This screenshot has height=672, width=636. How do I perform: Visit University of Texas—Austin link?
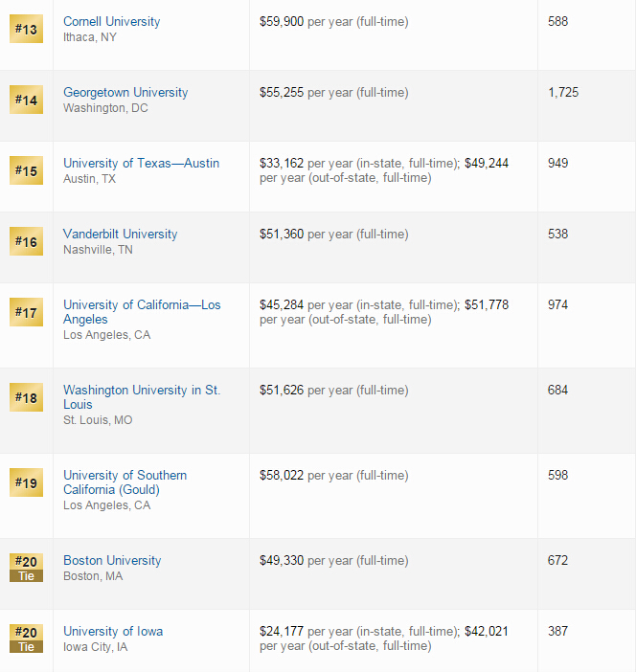click(x=141, y=163)
